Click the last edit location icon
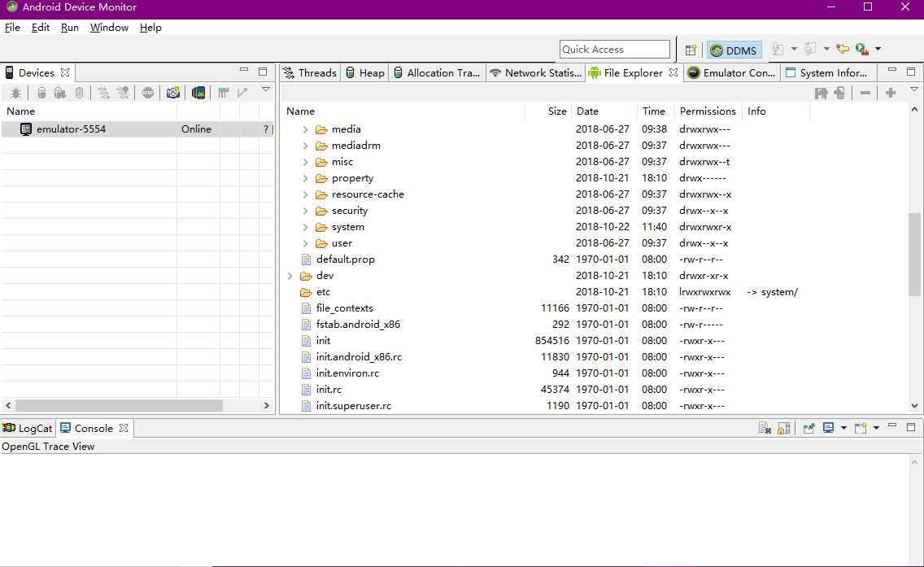The height and width of the screenshot is (567, 924). pos(843,49)
